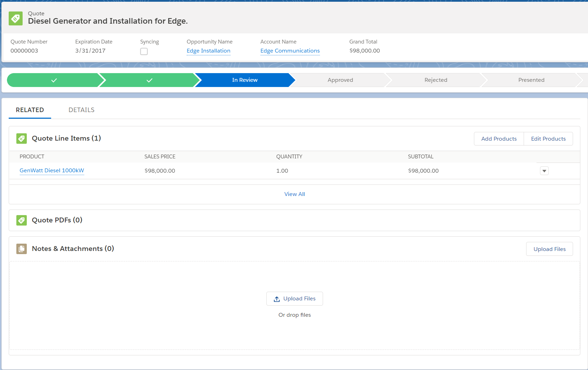The image size is (588, 370).
Task: Click the Quote icon in page header
Action: tap(16, 18)
